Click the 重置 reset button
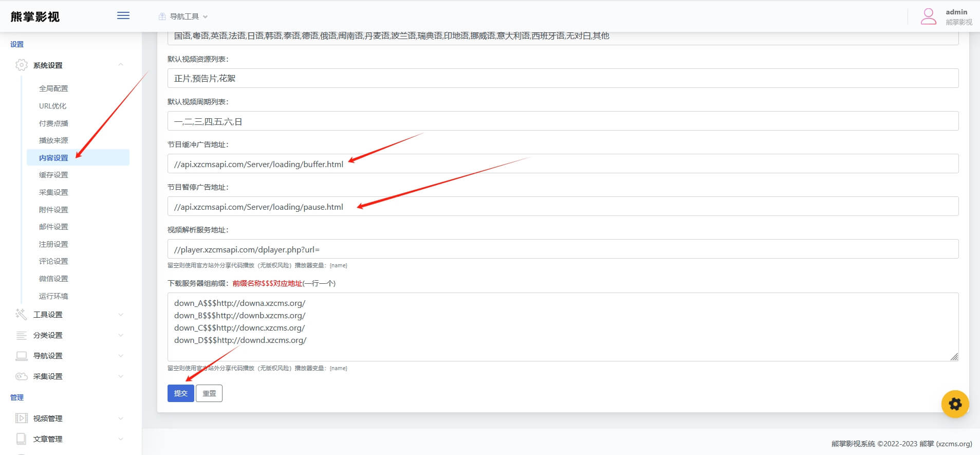 [209, 393]
